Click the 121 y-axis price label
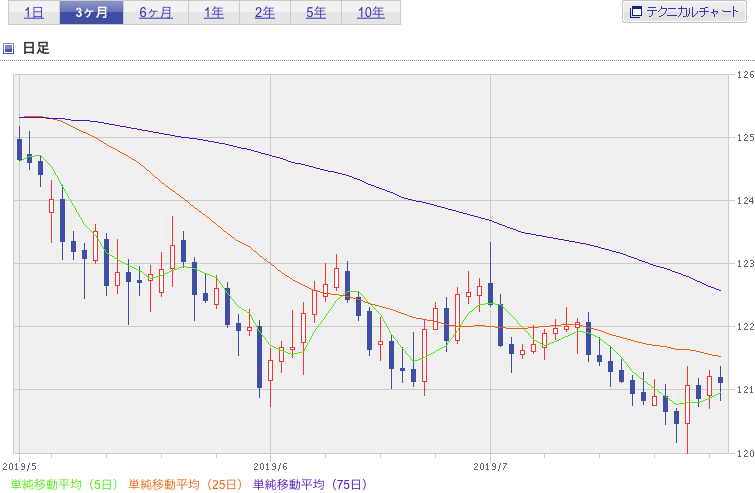The width and height of the screenshot is (755, 493). click(745, 390)
